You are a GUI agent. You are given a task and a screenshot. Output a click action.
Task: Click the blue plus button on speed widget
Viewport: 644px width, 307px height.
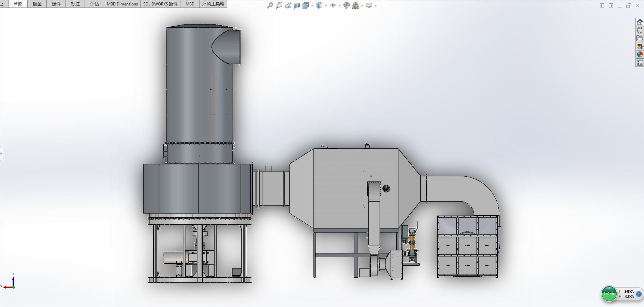click(x=639, y=294)
